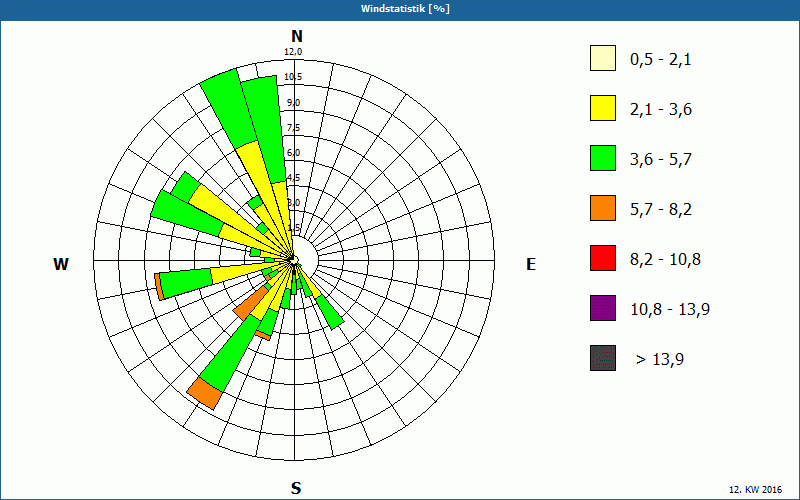Image resolution: width=800 pixels, height=500 pixels.
Task: Click the legend label '5,7 - 8,2'
Action: (661, 210)
